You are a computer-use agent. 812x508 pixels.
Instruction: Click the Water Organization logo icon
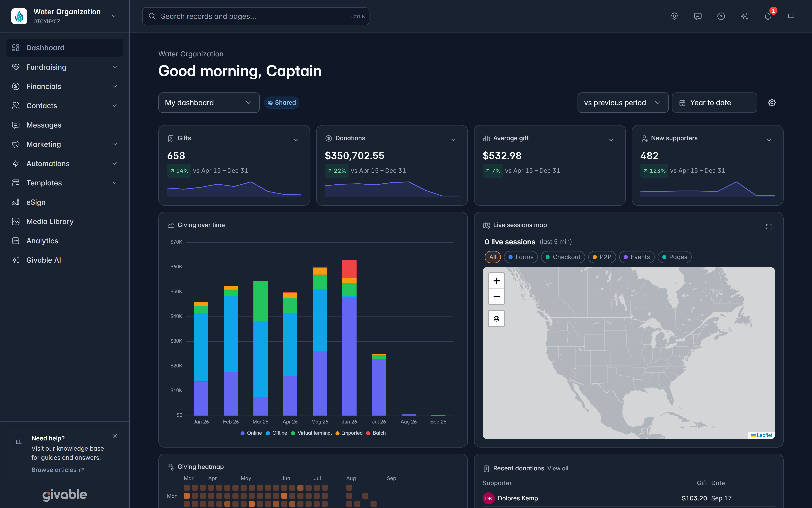19,16
